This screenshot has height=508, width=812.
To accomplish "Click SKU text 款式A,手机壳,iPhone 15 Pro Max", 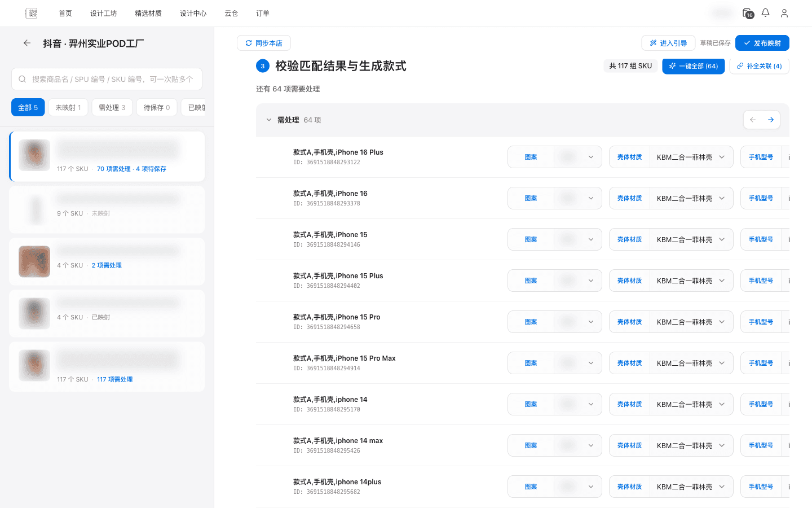I will (344, 358).
